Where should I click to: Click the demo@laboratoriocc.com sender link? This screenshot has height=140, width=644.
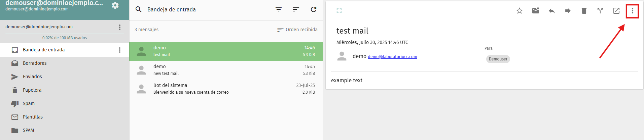tap(392, 57)
